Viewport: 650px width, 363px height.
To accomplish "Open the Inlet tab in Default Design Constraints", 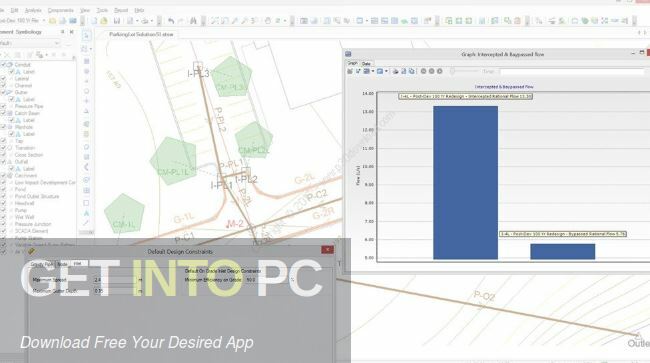I will point(78,264).
